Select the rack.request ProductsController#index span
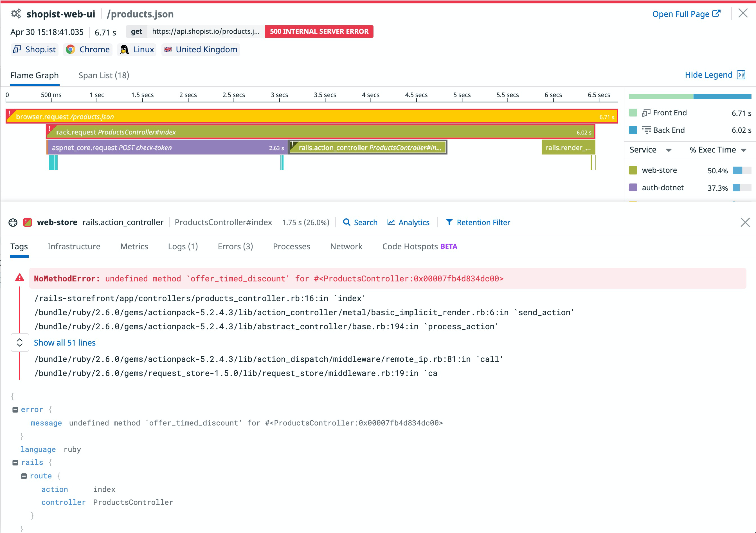 click(296, 132)
